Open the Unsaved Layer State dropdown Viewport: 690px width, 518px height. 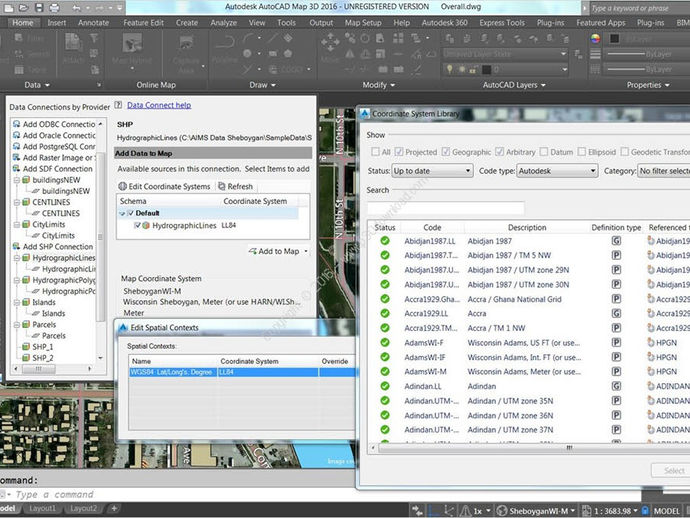click(x=506, y=54)
